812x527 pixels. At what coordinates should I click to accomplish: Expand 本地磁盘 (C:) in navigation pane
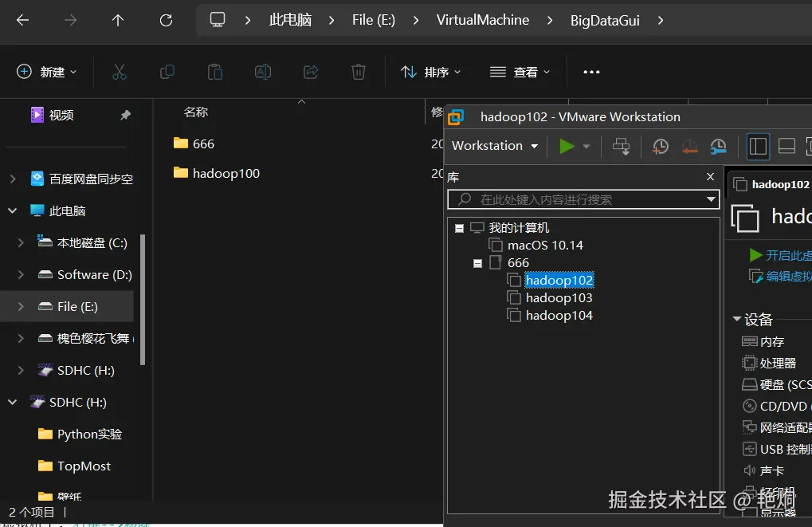click(x=21, y=242)
